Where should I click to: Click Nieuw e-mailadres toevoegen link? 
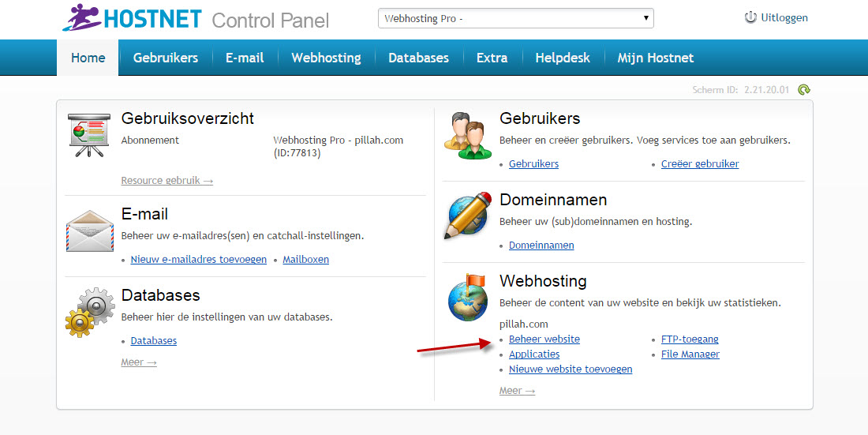point(199,259)
